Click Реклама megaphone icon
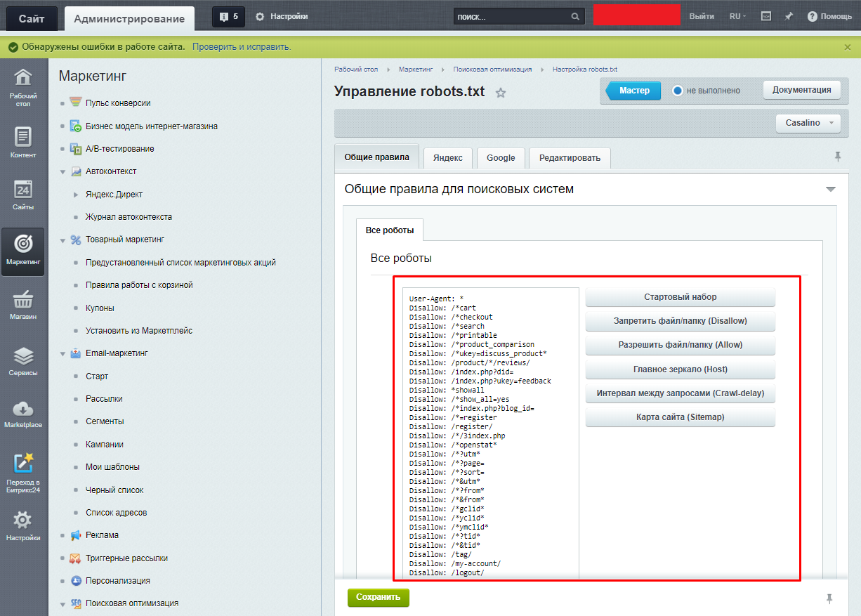The width and height of the screenshot is (861, 616). 75,535
